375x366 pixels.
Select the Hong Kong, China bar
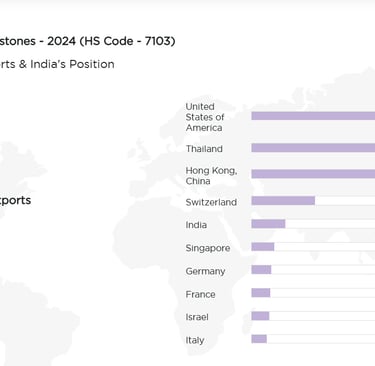313,174
